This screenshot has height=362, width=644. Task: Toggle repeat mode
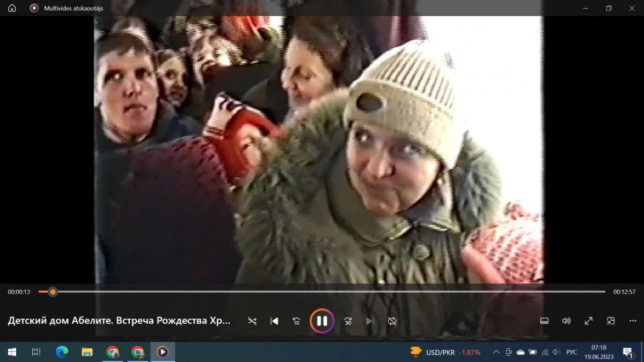pyautogui.click(x=392, y=321)
